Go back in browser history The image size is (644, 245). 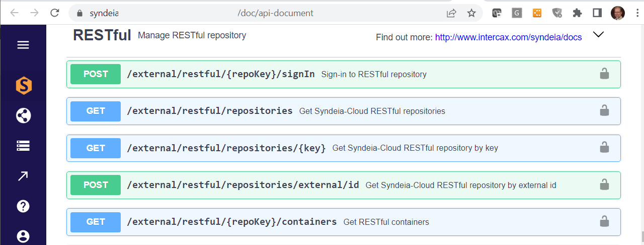click(x=14, y=13)
